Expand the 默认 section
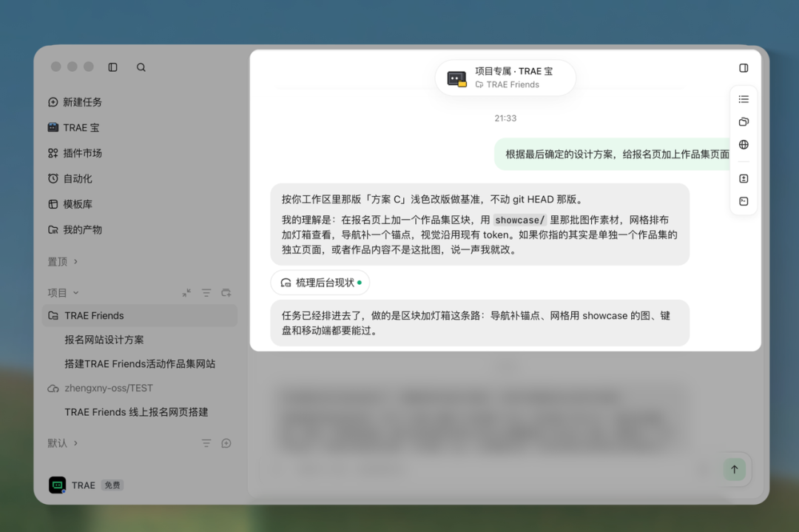The image size is (799, 532). click(x=63, y=442)
